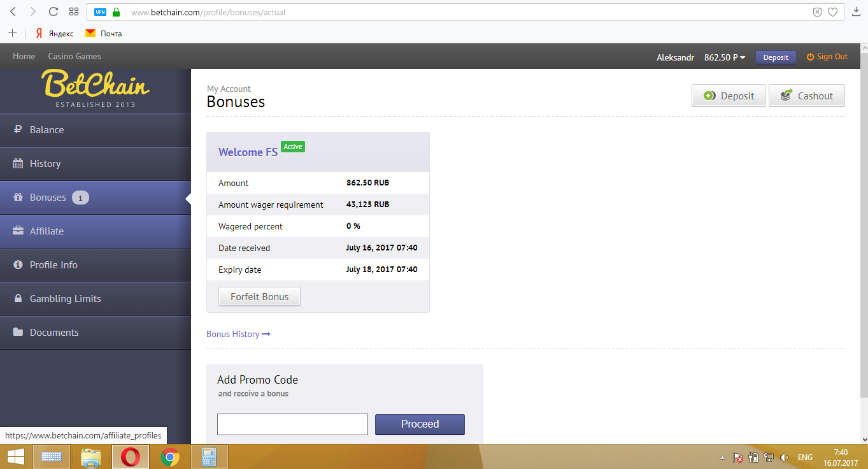Image resolution: width=868 pixels, height=469 pixels.
Task: Open the Bonus History link
Action: [238, 334]
